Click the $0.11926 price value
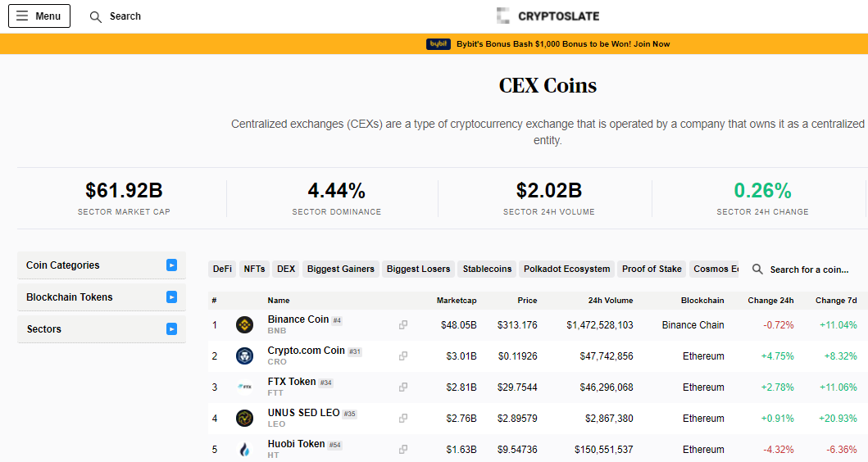The width and height of the screenshot is (868, 462). tap(517, 356)
